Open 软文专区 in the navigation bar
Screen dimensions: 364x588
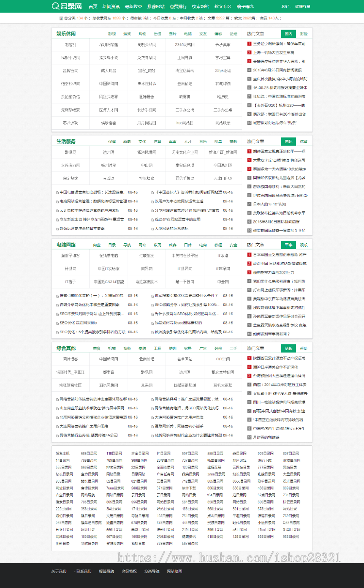[223, 7]
